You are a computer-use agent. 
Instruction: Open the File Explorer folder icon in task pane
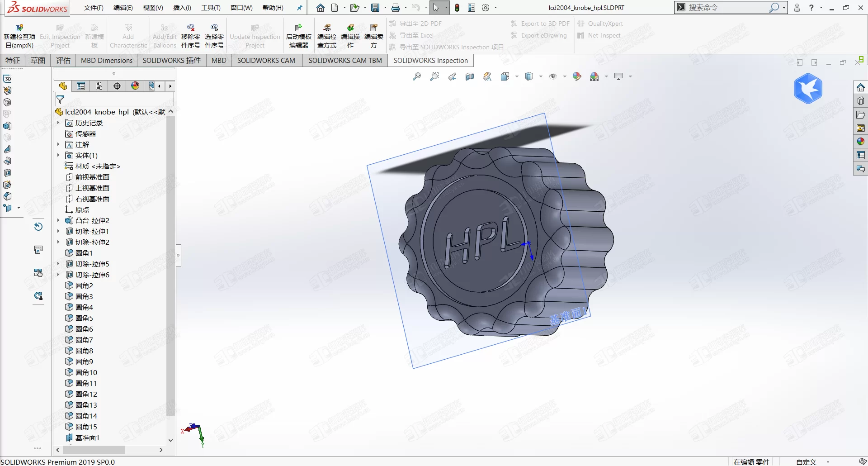click(x=861, y=114)
